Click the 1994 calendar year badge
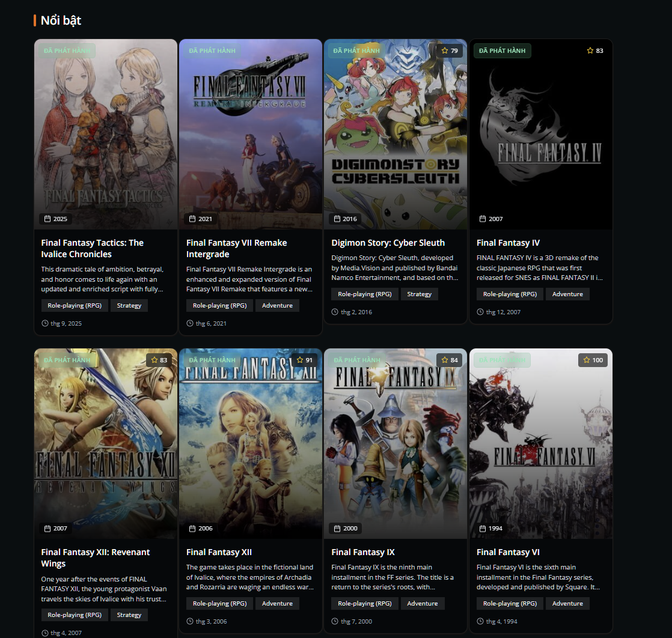The height and width of the screenshot is (638, 672). click(490, 529)
